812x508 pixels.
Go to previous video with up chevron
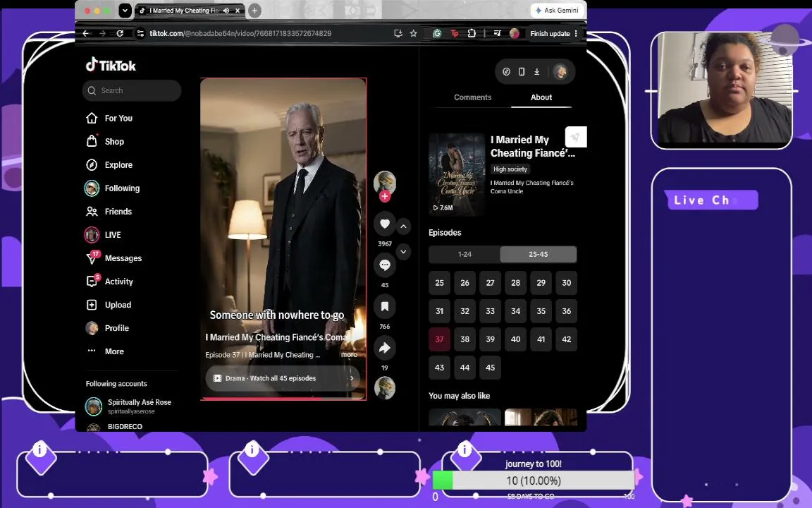pyautogui.click(x=403, y=226)
